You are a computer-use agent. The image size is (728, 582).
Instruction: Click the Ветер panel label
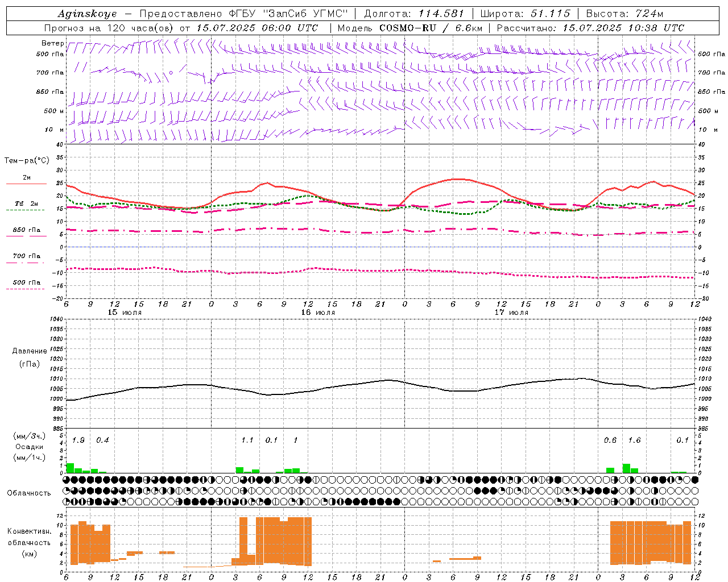[52, 43]
